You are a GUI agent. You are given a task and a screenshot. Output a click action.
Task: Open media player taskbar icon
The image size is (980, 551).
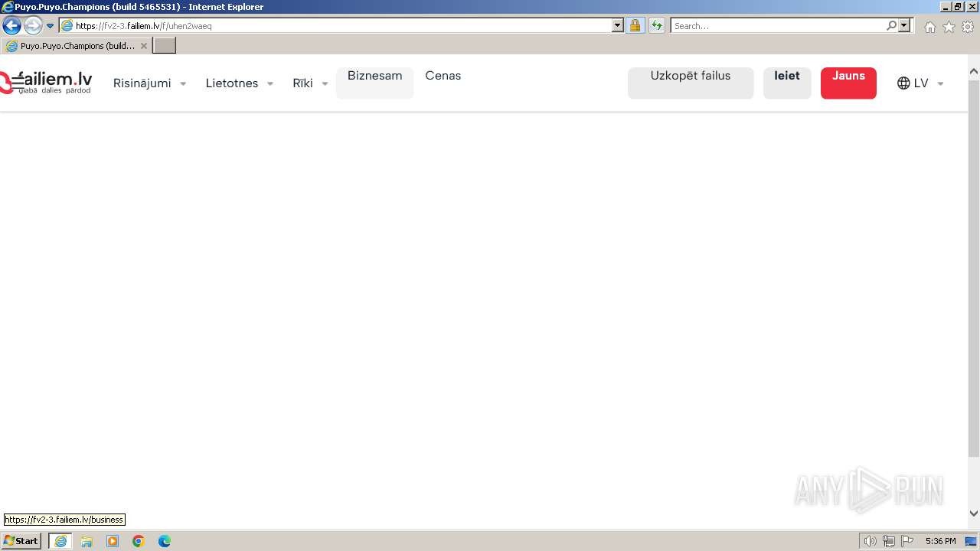pos(113,541)
